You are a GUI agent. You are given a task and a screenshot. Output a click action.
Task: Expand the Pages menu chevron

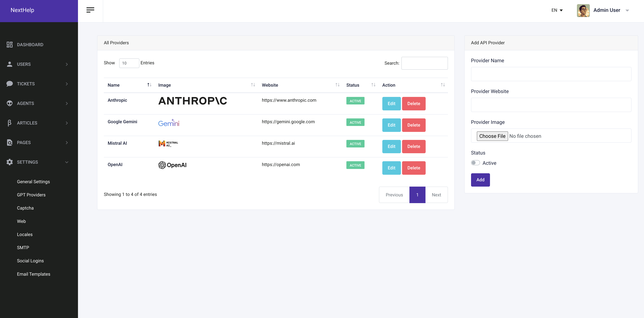click(x=67, y=142)
